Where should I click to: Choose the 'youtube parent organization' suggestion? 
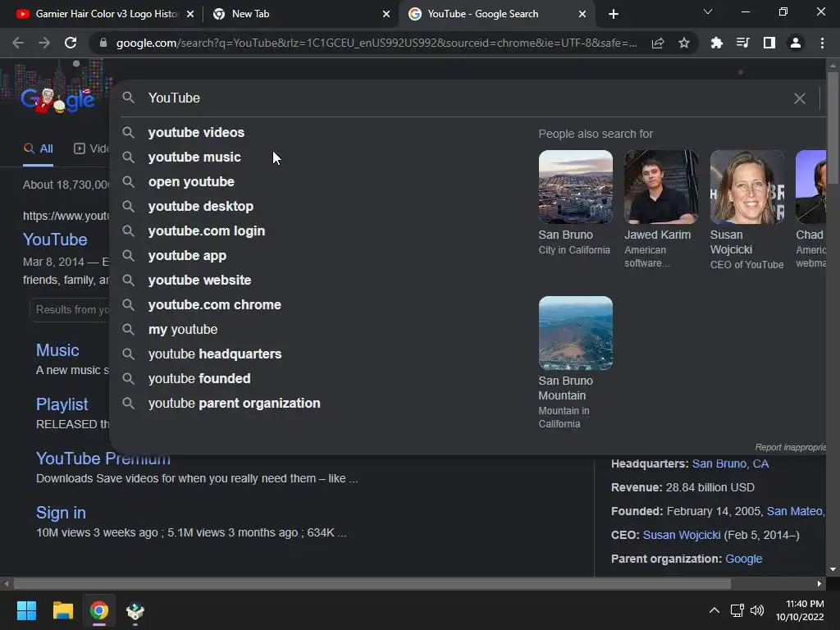click(234, 404)
